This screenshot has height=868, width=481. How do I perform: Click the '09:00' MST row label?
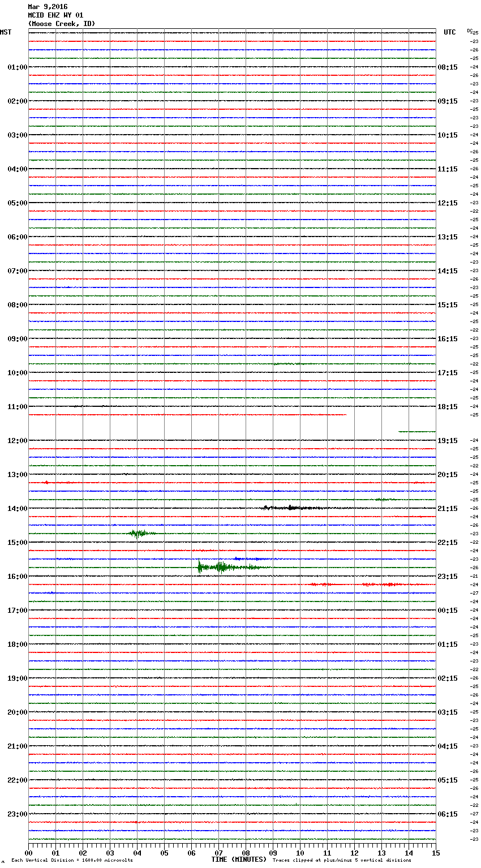tap(18, 339)
